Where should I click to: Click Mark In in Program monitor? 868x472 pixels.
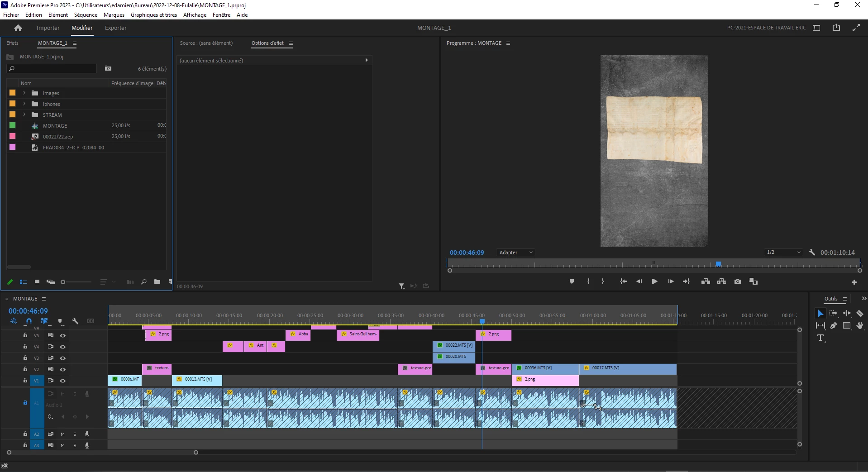(x=588, y=281)
